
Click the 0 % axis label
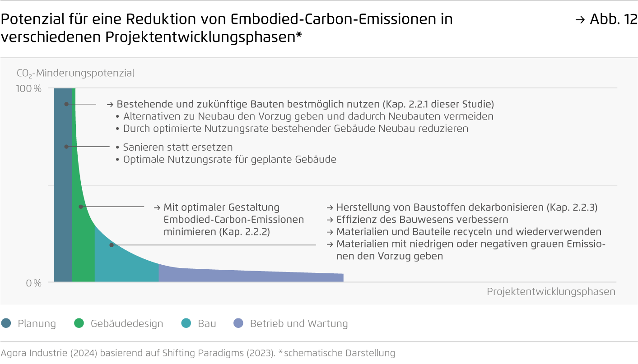[33, 283]
